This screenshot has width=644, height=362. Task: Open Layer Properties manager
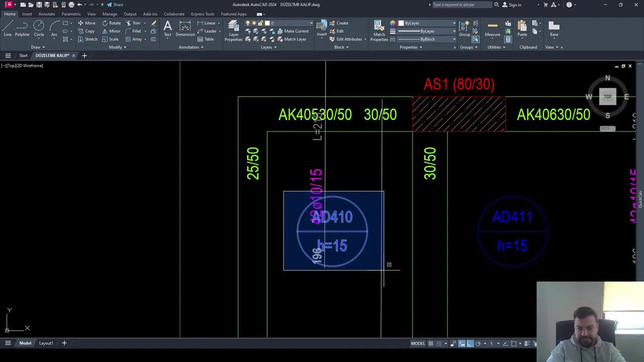point(233,30)
